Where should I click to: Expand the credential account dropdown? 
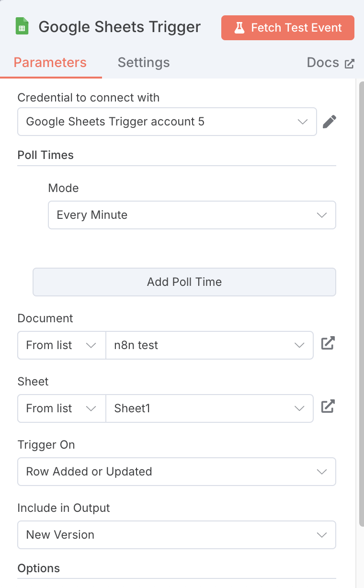click(167, 122)
